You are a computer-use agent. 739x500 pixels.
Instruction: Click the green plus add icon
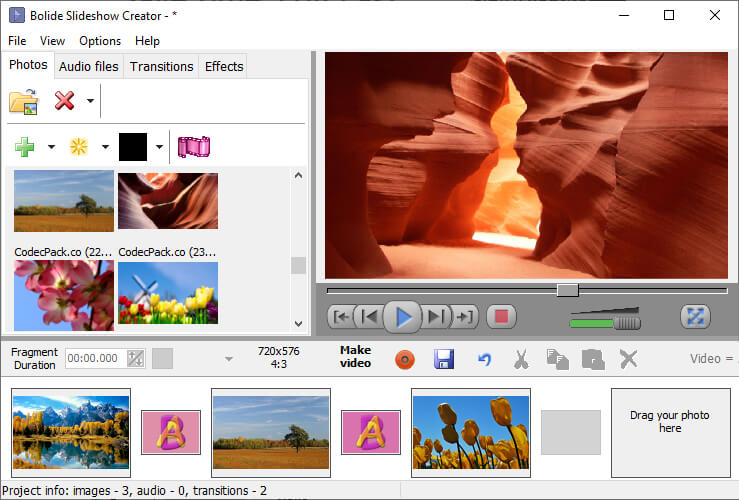tap(25, 147)
